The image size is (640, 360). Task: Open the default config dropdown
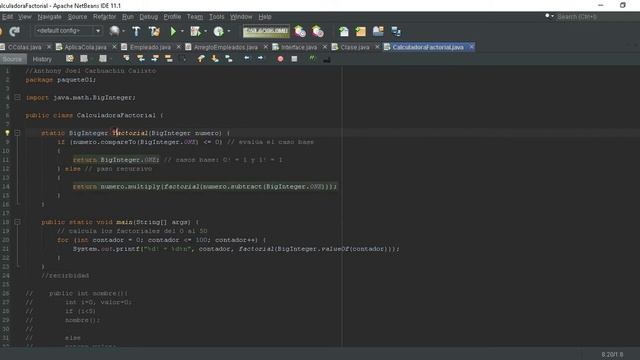68,31
